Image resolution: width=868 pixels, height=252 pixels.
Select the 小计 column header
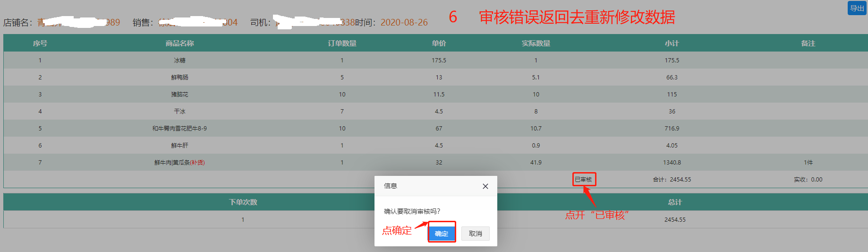[672, 43]
